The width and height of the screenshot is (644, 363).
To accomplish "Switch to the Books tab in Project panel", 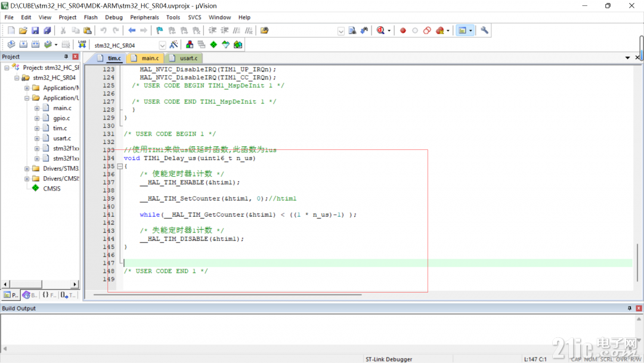I will pyautogui.click(x=30, y=295).
